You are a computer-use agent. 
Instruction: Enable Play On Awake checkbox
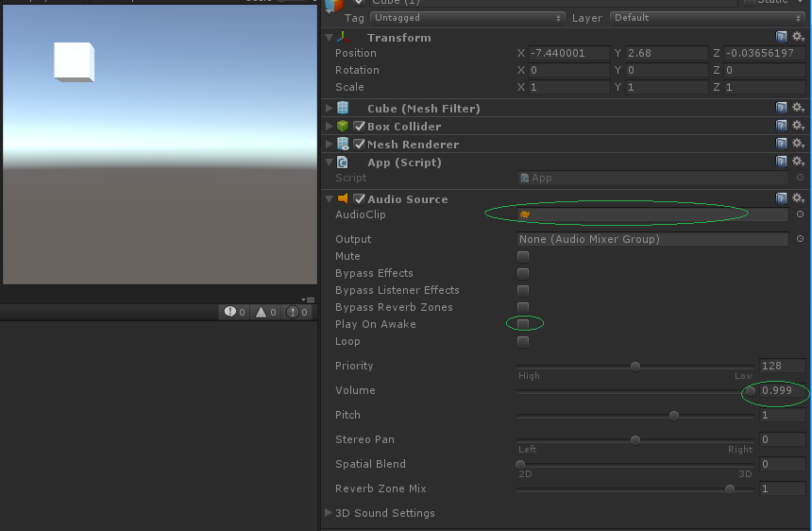tap(523, 324)
